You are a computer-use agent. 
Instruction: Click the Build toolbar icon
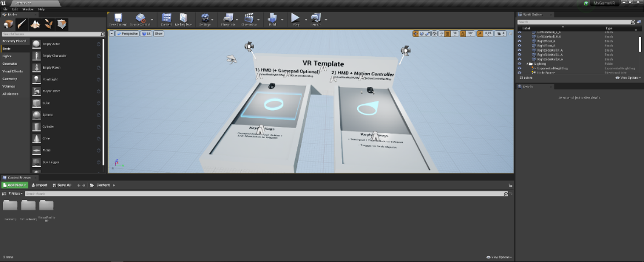(x=272, y=20)
